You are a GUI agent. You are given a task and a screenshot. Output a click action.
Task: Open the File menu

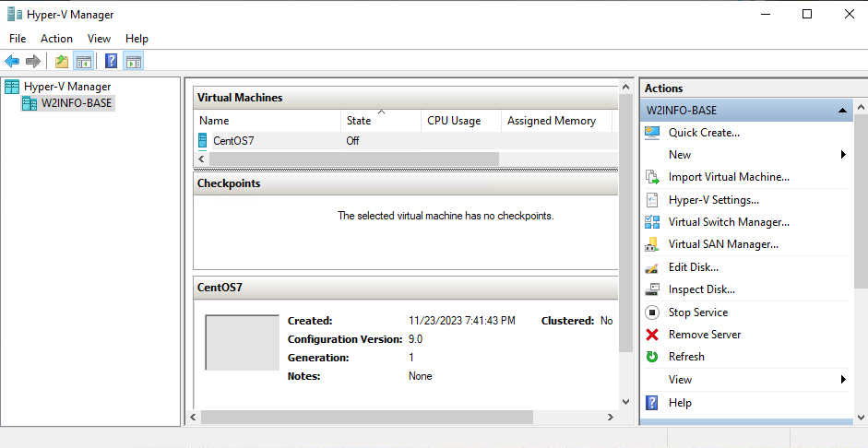(x=18, y=39)
